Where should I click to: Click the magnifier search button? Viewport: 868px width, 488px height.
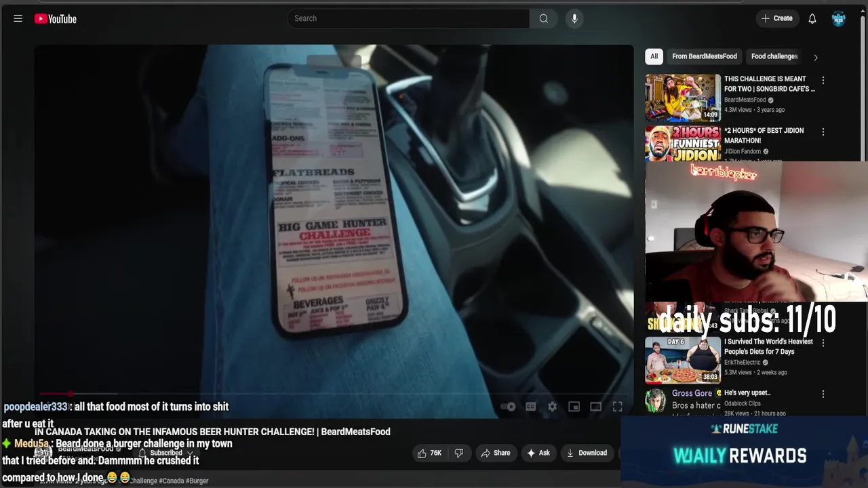(x=543, y=18)
